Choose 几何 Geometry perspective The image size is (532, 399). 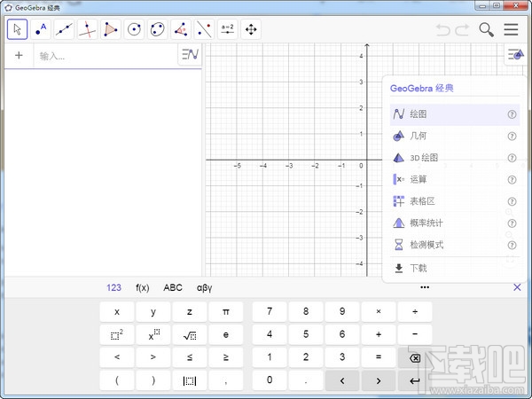pos(455,136)
